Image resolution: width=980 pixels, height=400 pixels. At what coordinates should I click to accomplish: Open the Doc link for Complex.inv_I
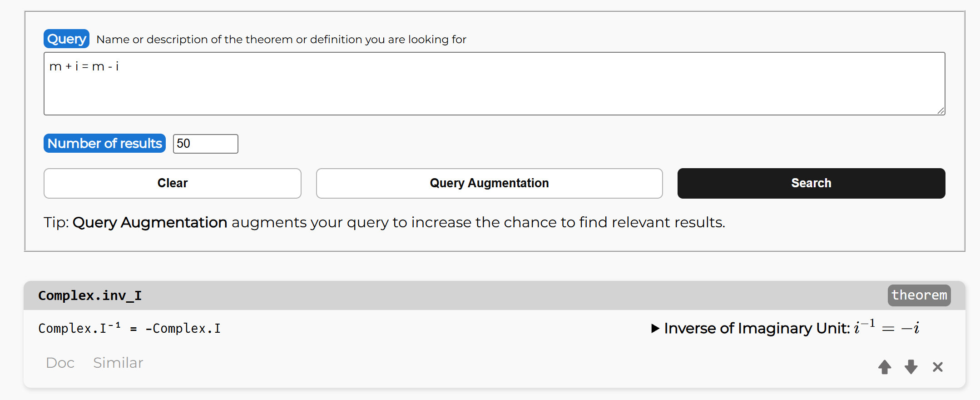click(60, 363)
